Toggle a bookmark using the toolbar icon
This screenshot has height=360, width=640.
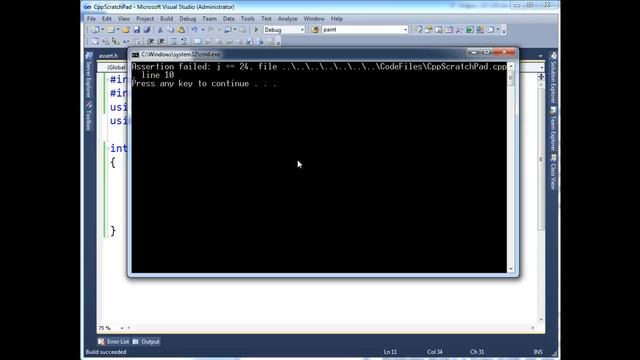(x=198, y=41)
